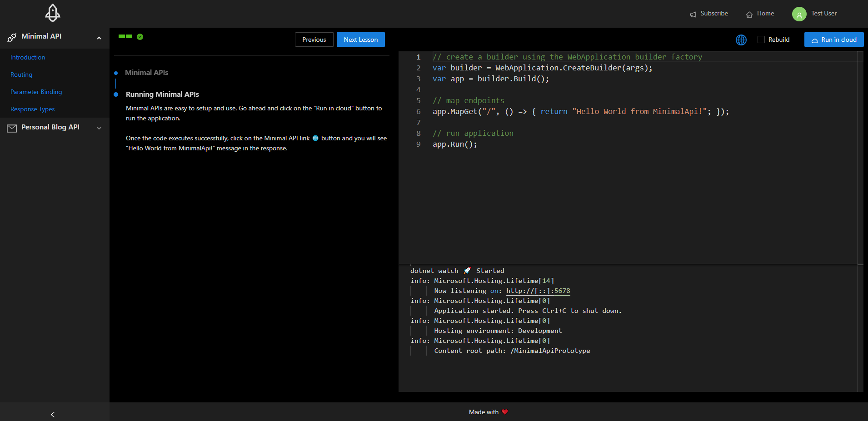Open the Introduction lesson

(x=28, y=57)
